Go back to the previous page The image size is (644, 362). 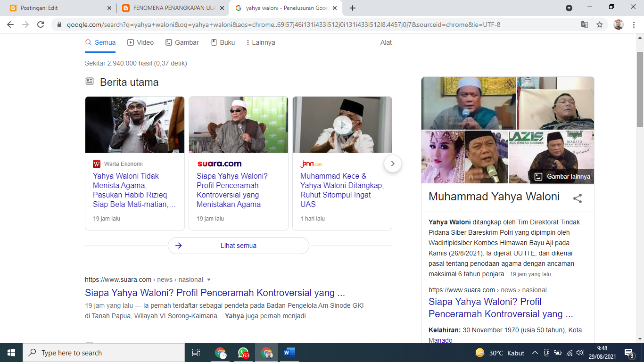(x=10, y=25)
